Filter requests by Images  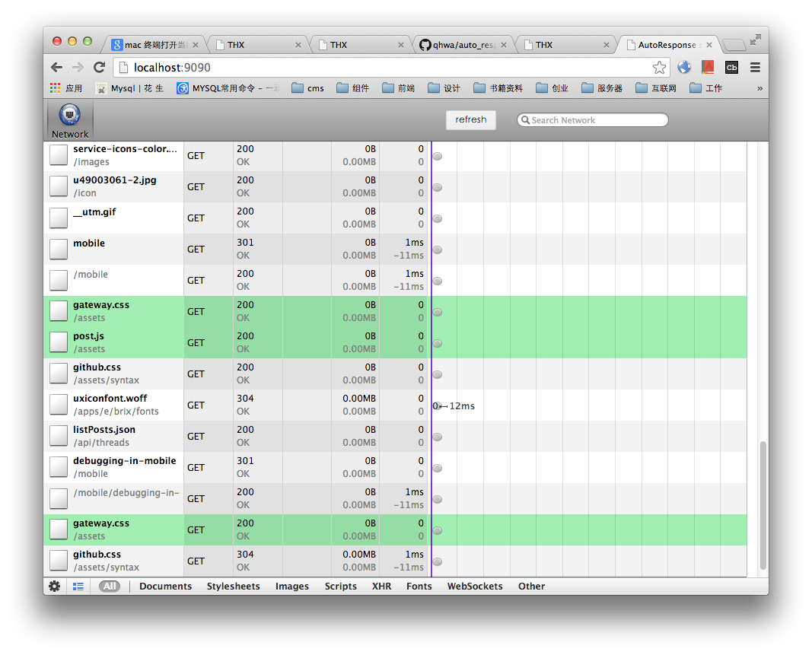tap(292, 586)
